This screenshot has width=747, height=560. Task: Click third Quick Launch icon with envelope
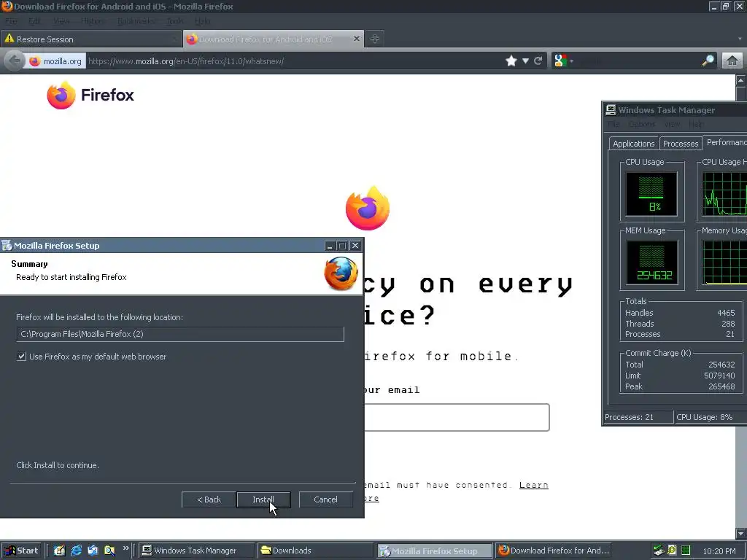coord(93,551)
